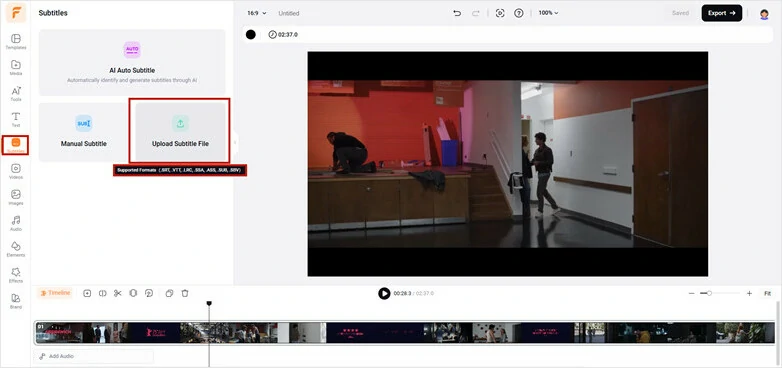Edit the Untitled project name field
This screenshot has height=368, width=782.
pos(289,13)
